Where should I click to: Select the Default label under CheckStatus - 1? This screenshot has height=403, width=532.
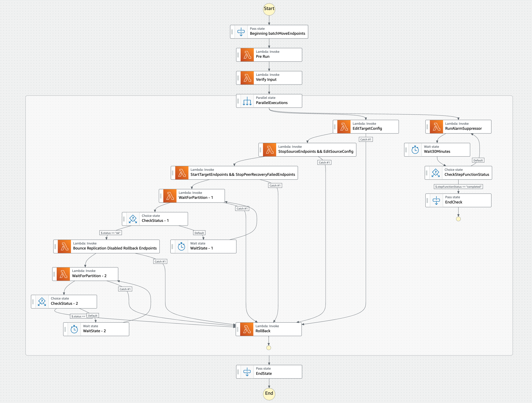coord(199,233)
